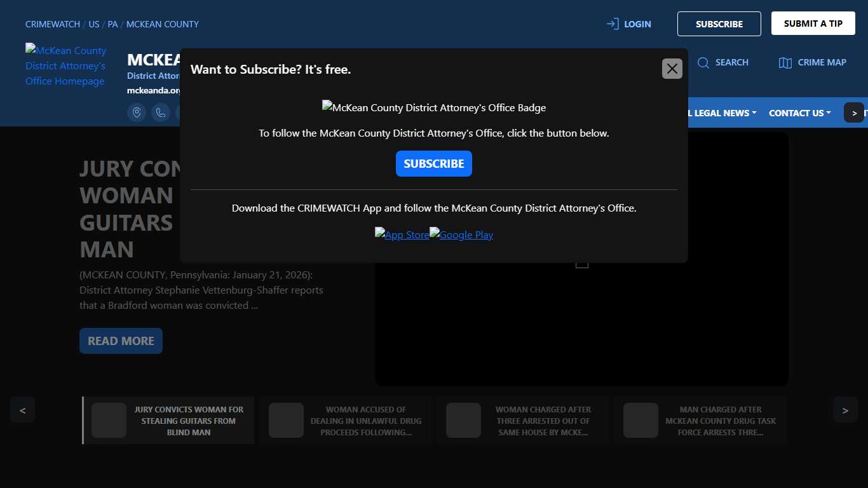The height and width of the screenshot is (488, 868).
Task: Click the phone icon in header
Action: click(x=161, y=112)
